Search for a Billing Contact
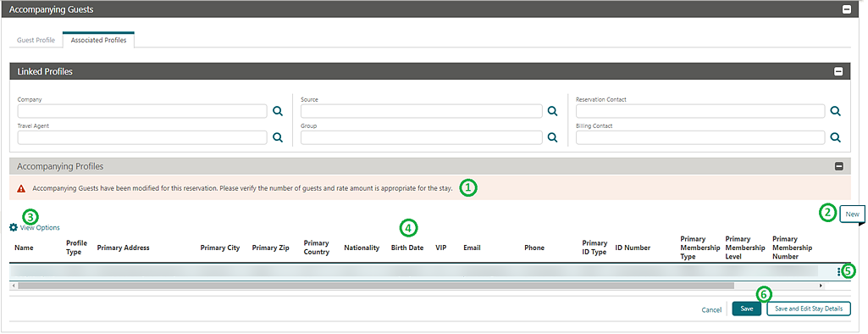 (836, 137)
